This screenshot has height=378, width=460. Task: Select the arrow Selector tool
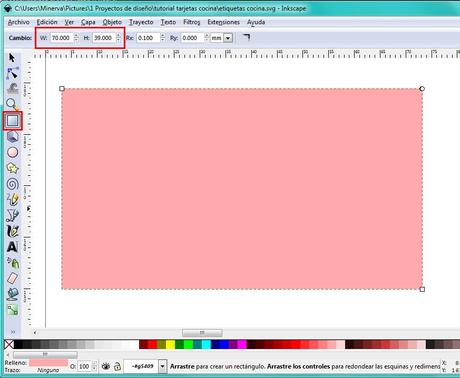click(x=12, y=58)
